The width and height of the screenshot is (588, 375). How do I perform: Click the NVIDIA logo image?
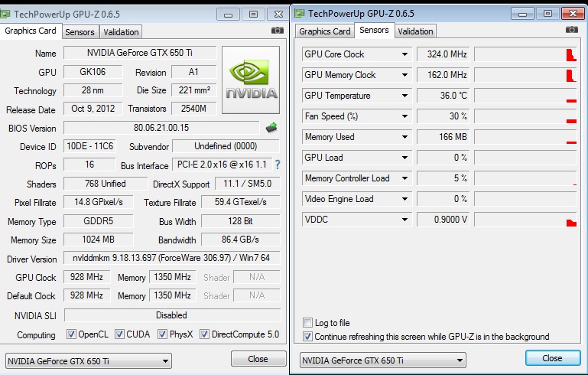(x=251, y=80)
